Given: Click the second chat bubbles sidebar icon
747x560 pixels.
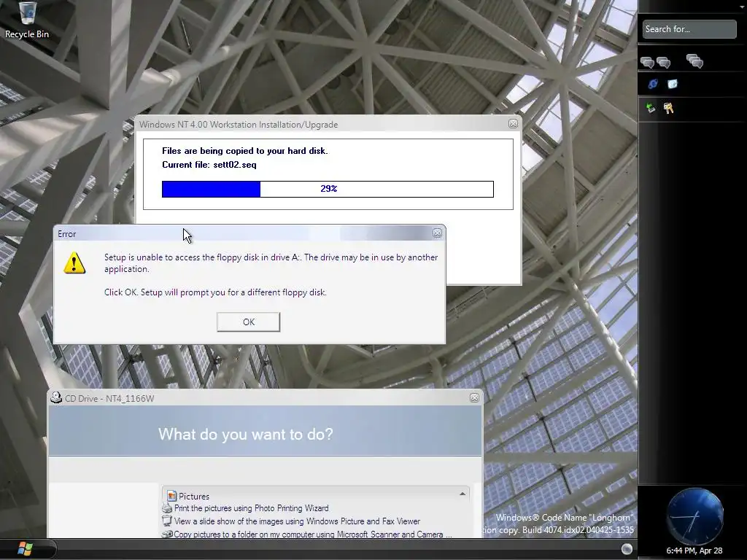Looking at the screenshot, I should 664,62.
